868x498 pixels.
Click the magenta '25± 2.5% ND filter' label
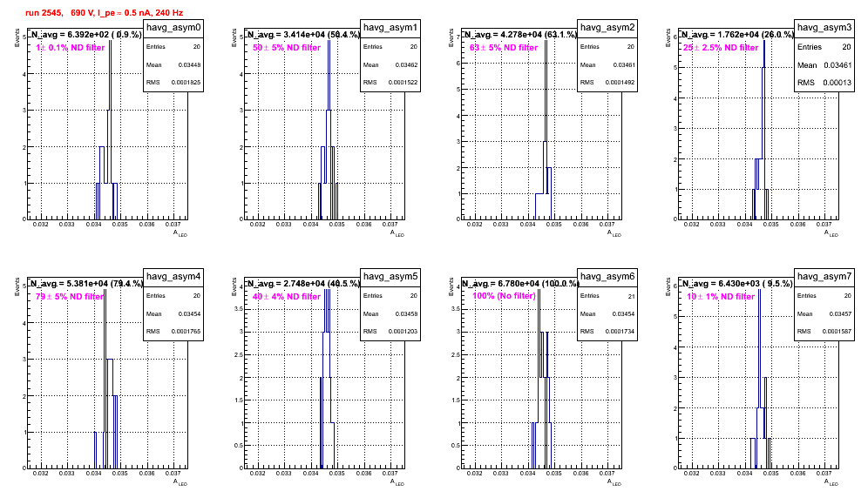[721, 48]
